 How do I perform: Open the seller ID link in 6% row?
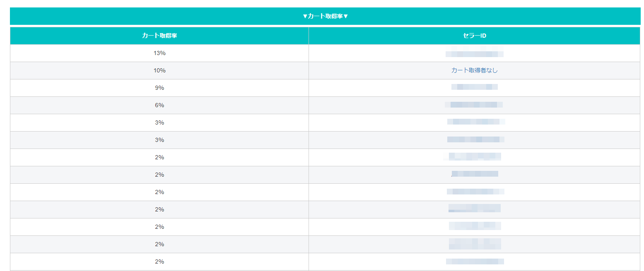pyautogui.click(x=474, y=105)
